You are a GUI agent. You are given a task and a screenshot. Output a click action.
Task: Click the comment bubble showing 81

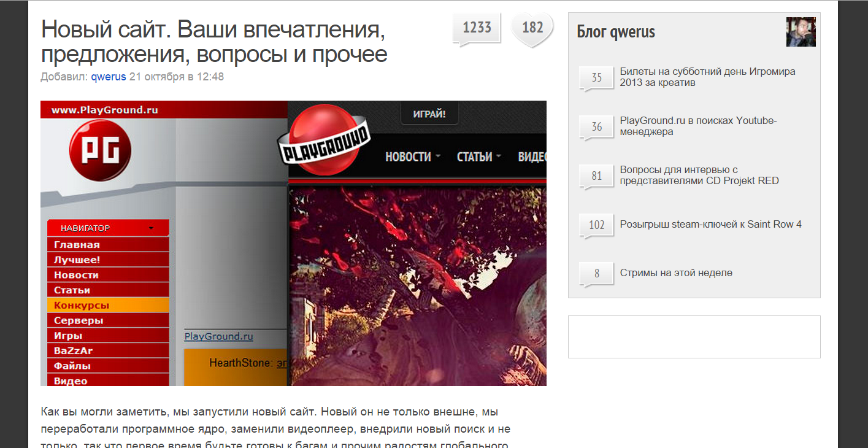coord(596,176)
